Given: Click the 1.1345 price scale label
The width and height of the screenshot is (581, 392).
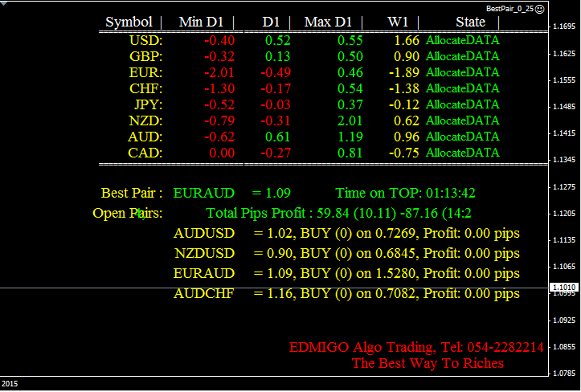Looking at the screenshot, I should pos(564,160).
